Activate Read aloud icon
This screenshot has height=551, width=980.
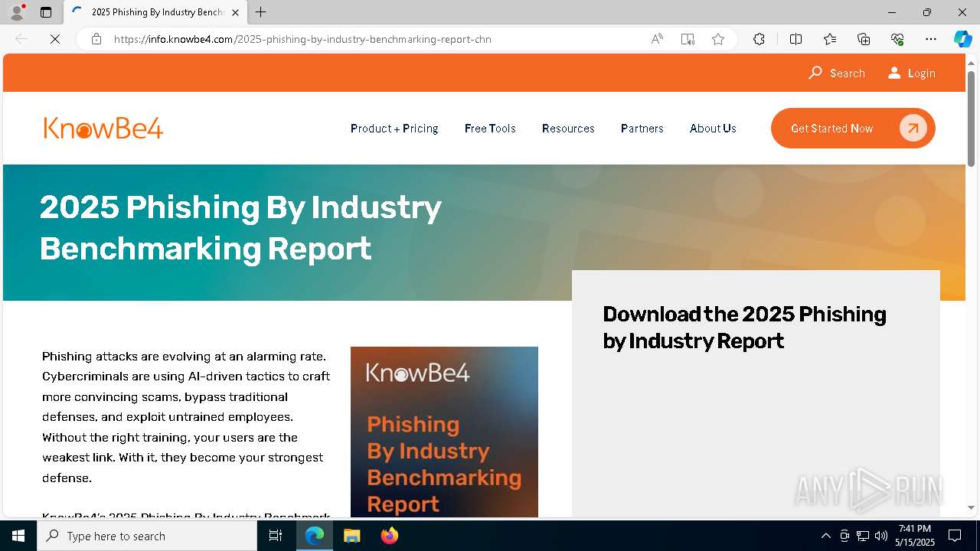pos(657,39)
